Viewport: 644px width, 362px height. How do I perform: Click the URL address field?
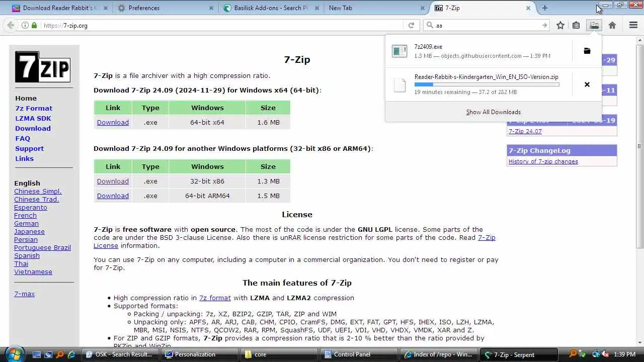pyautogui.click(x=221, y=25)
